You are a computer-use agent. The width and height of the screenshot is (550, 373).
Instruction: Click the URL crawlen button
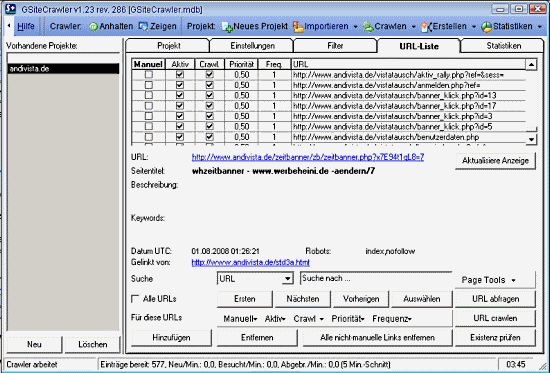click(x=495, y=318)
